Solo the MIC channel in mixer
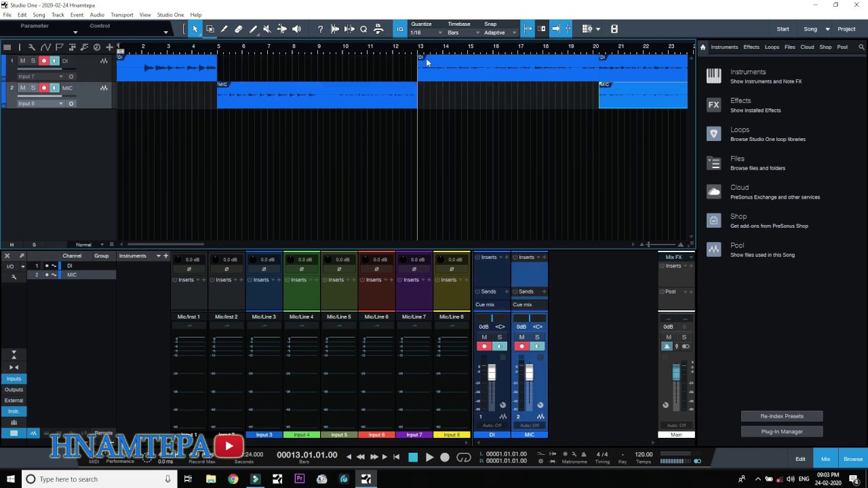The width and height of the screenshot is (868, 488). coord(537,337)
